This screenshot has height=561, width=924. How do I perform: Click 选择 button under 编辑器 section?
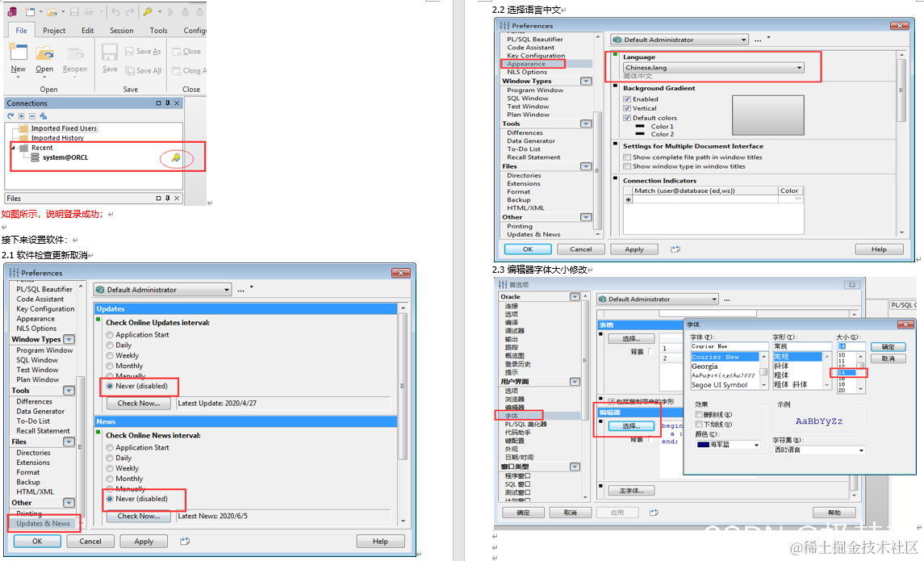[631, 426]
